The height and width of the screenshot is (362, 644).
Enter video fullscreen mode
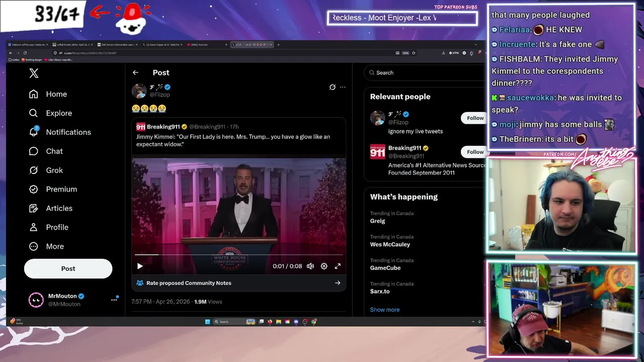(x=338, y=266)
